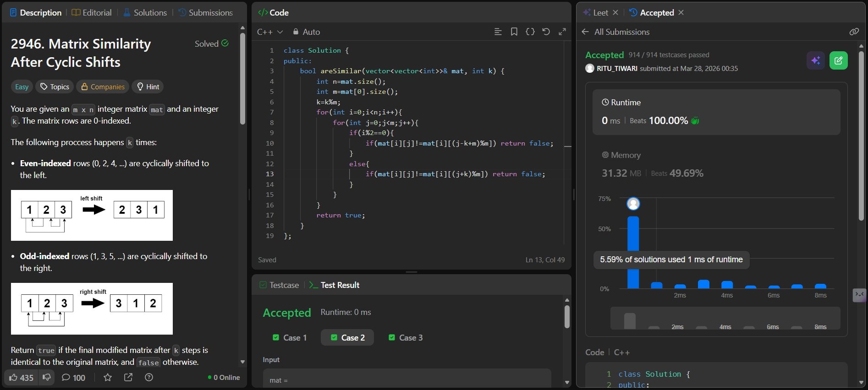Star this problem as favorite
Image resolution: width=868 pixels, height=390 pixels.
pos(108,378)
